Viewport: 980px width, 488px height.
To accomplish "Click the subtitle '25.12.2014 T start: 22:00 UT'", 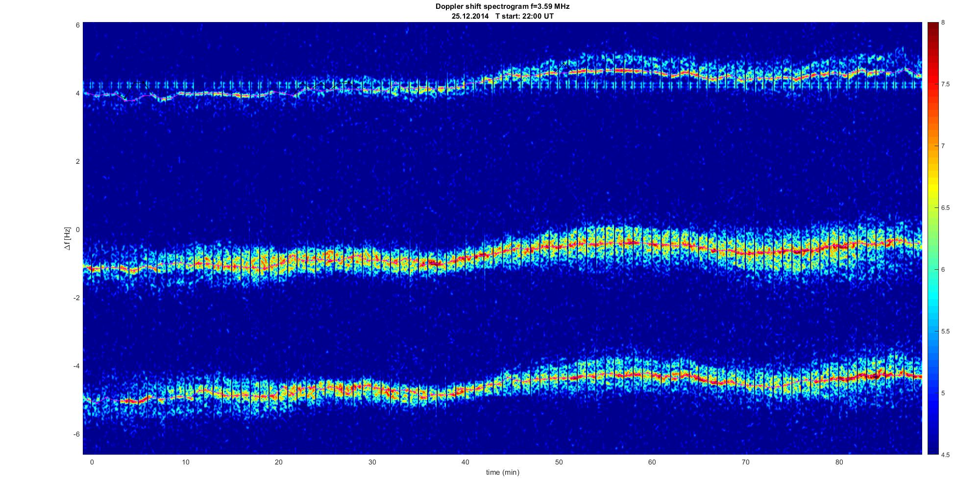I will pos(502,16).
